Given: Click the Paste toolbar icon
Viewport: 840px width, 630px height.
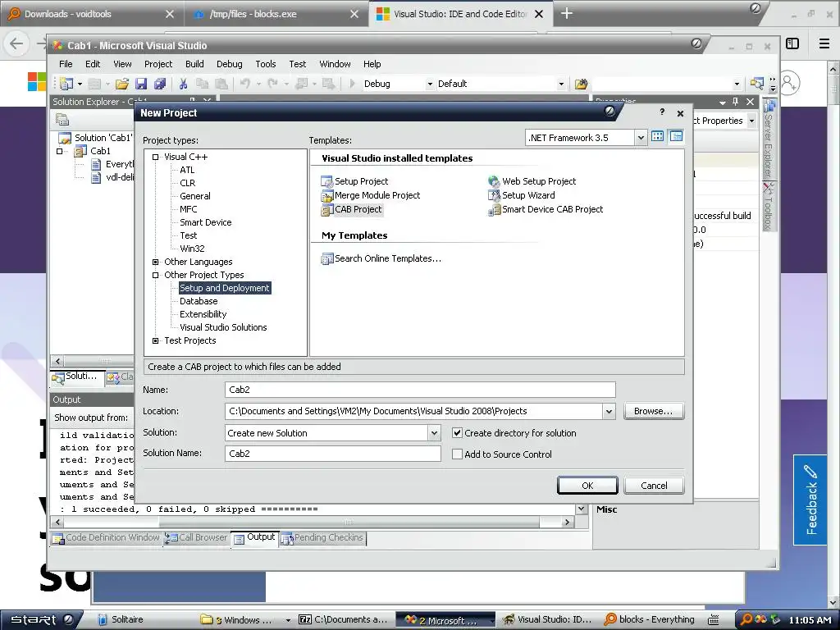Looking at the screenshot, I should click(221, 84).
